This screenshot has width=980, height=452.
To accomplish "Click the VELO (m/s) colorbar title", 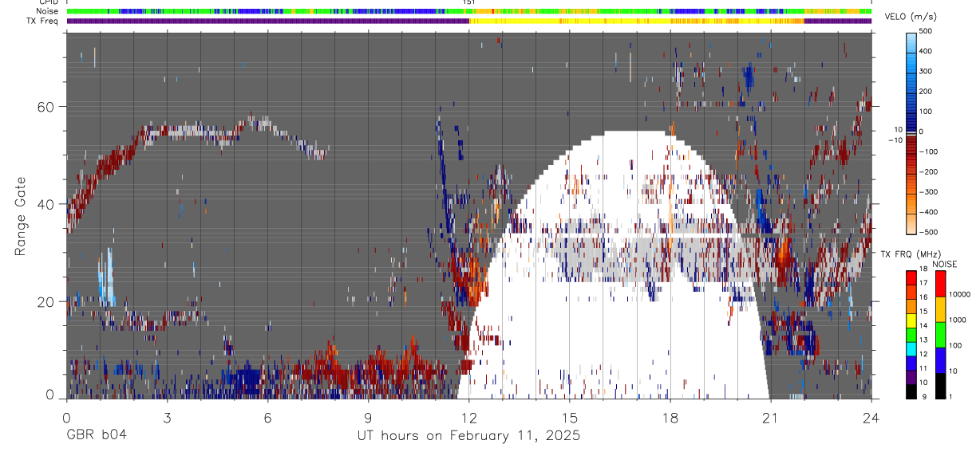I will [912, 18].
